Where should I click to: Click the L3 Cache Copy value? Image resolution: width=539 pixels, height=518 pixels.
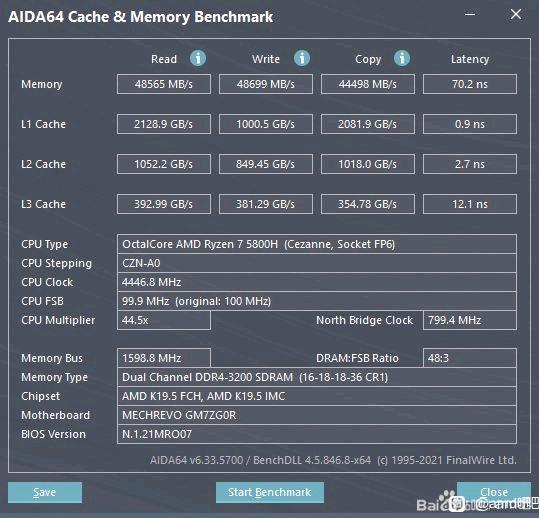pyautogui.click(x=368, y=204)
